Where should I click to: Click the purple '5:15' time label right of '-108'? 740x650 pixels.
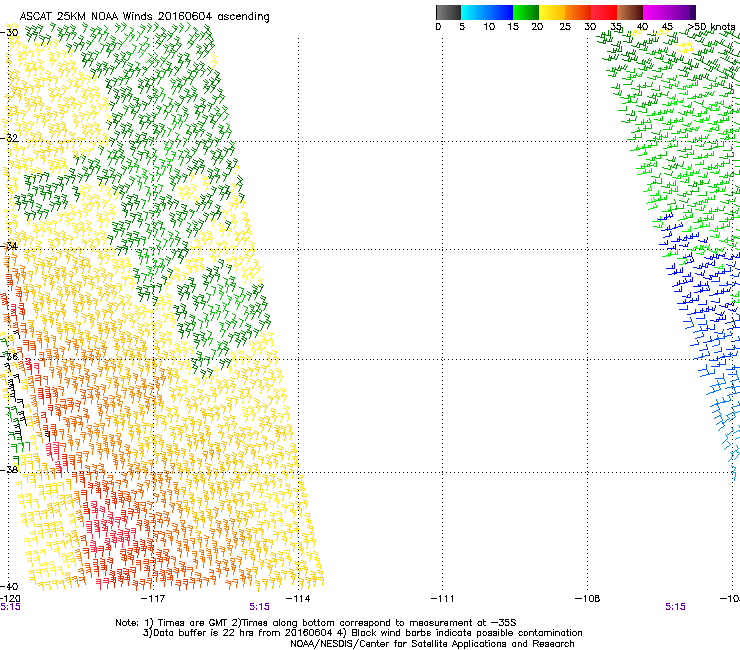coord(675,607)
